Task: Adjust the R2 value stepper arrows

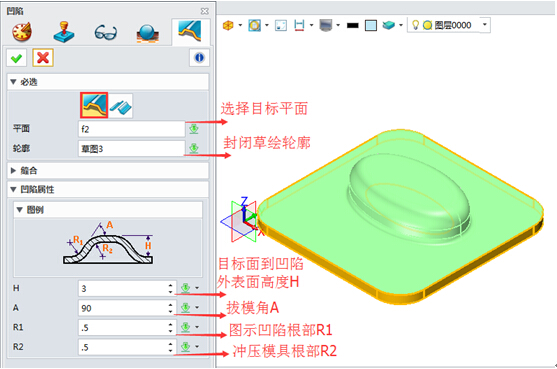Action: pyautogui.click(x=171, y=347)
